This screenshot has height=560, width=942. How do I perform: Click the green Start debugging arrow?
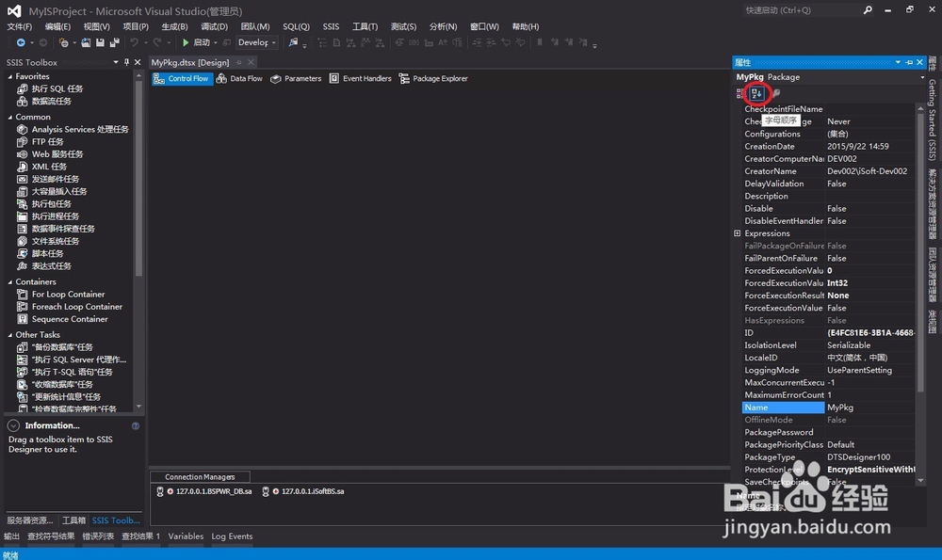tap(186, 42)
